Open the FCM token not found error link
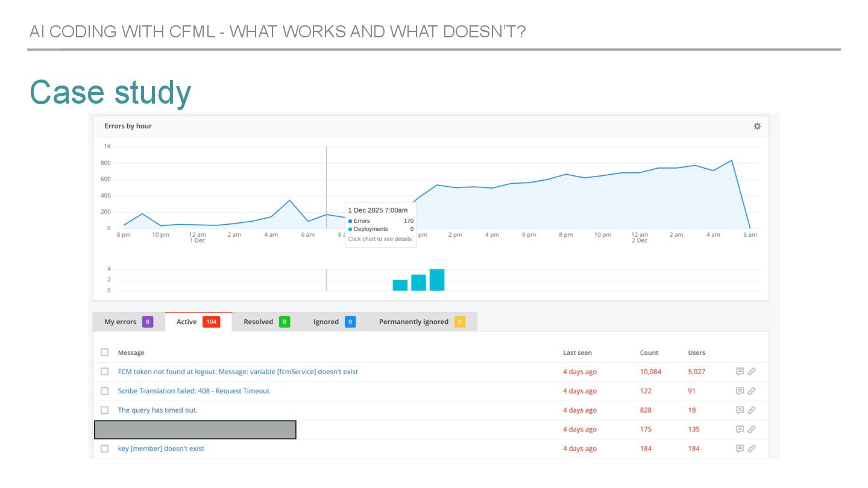 [x=238, y=372]
